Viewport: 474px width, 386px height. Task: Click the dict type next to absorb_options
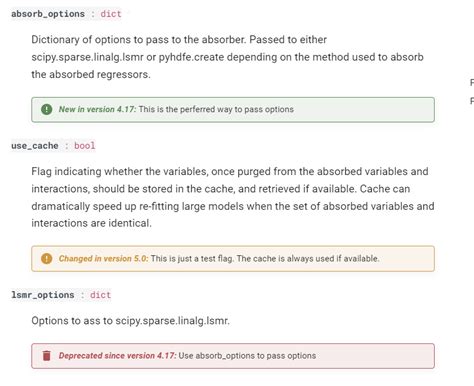click(111, 14)
